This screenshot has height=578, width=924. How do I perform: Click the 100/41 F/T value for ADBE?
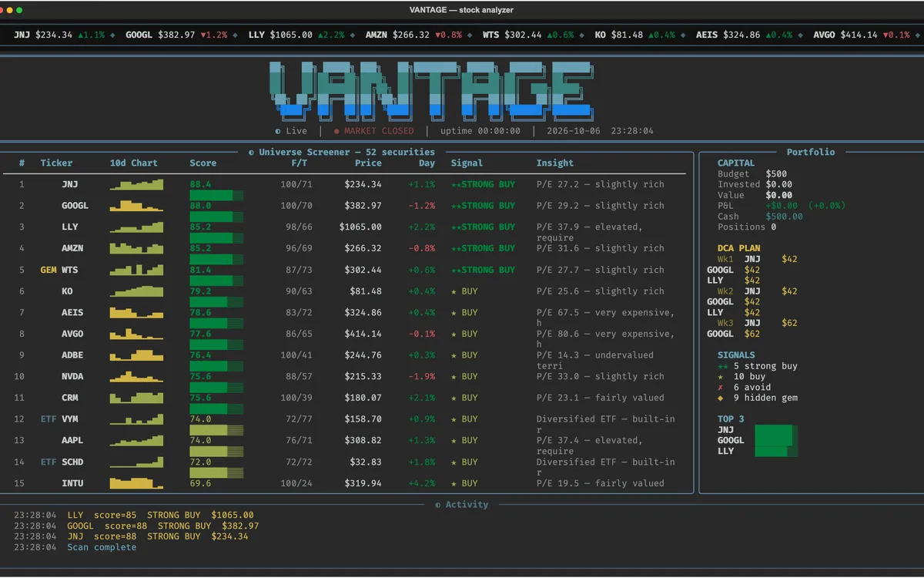tap(296, 355)
